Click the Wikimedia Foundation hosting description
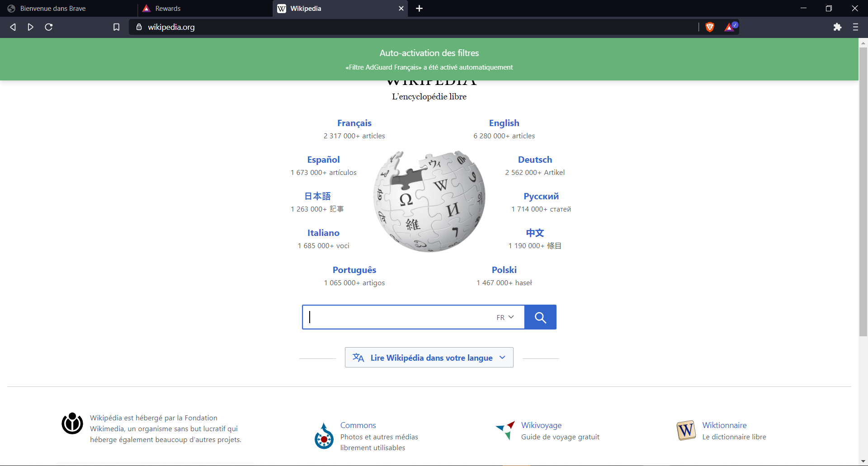 point(165,429)
